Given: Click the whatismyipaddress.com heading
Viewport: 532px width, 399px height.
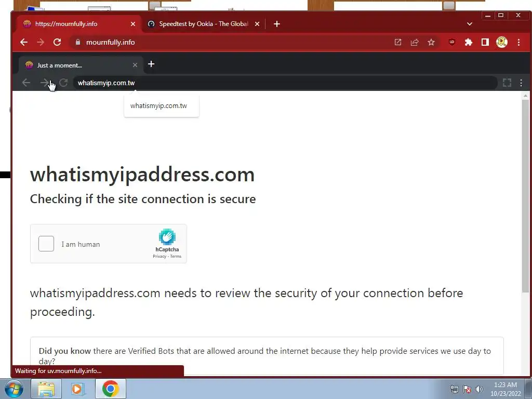Looking at the screenshot, I should coord(142,175).
